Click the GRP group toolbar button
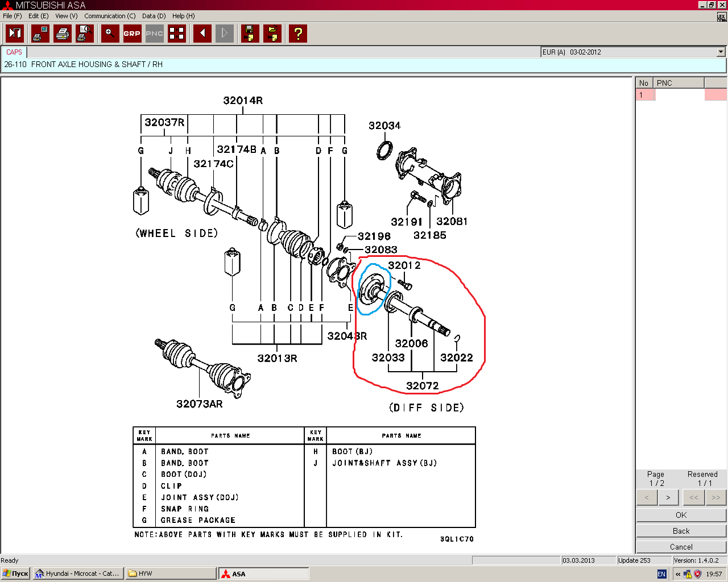Image resolution: width=728 pixels, height=582 pixels. pos(132,34)
